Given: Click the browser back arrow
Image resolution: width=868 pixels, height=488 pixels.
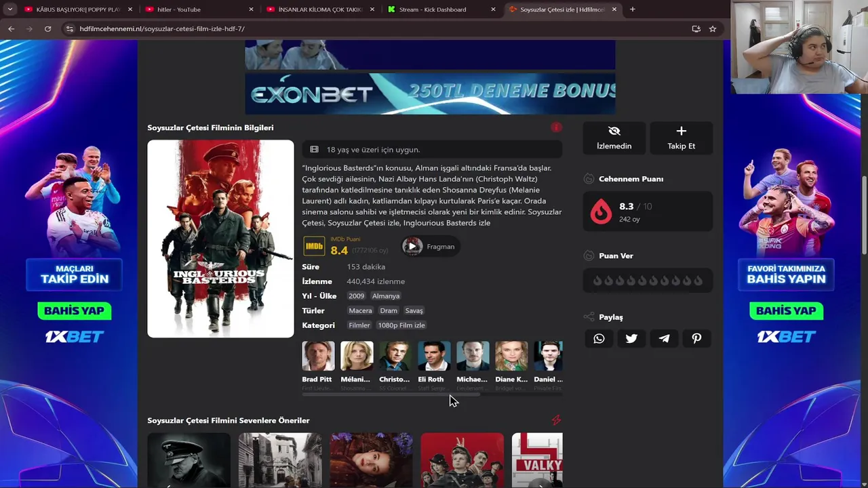Looking at the screenshot, I should pos(11,28).
